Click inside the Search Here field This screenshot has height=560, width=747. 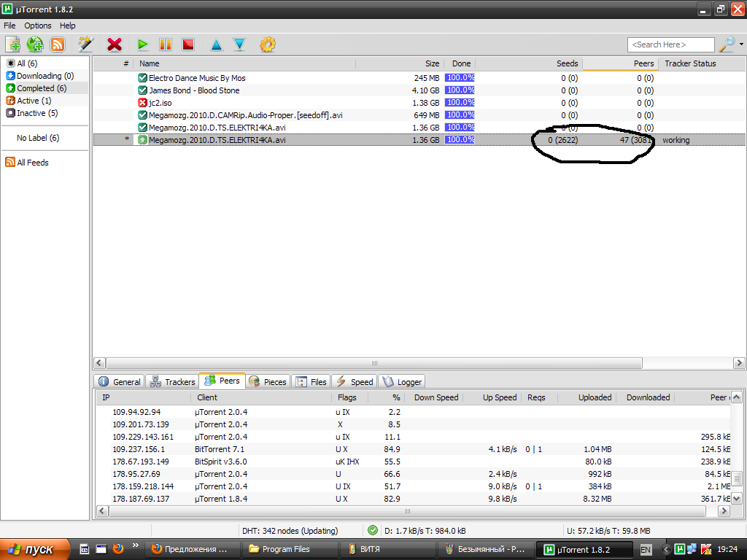(x=670, y=45)
